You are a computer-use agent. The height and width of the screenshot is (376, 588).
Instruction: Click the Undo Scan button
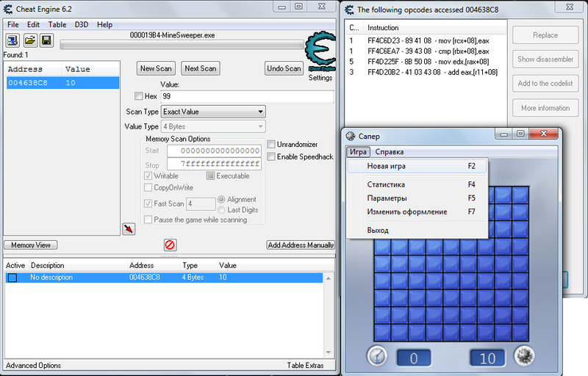[x=284, y=68]
